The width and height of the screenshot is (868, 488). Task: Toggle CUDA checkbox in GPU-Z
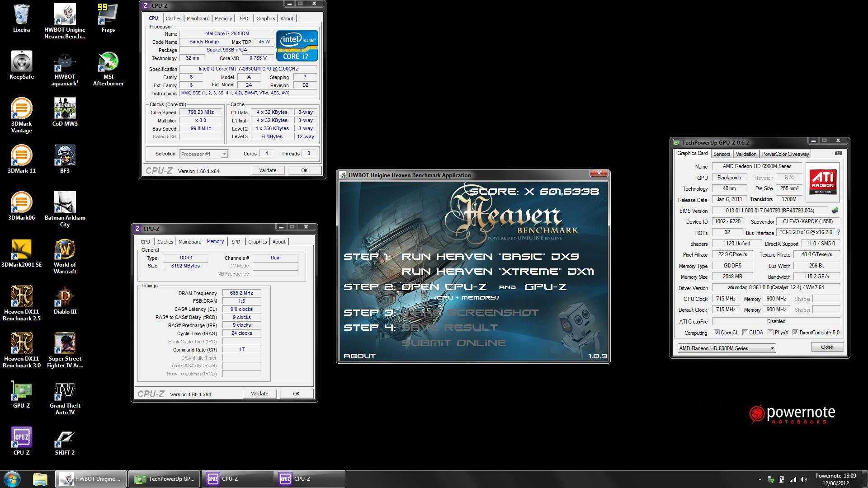[x=745, y=333]
